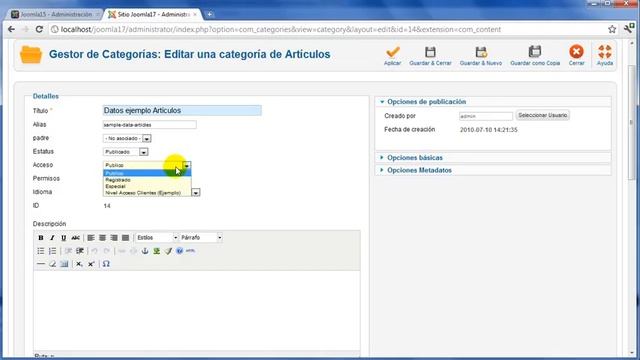Increase indent in the editor
Screen dimensions: 640x360
point(80,251)
